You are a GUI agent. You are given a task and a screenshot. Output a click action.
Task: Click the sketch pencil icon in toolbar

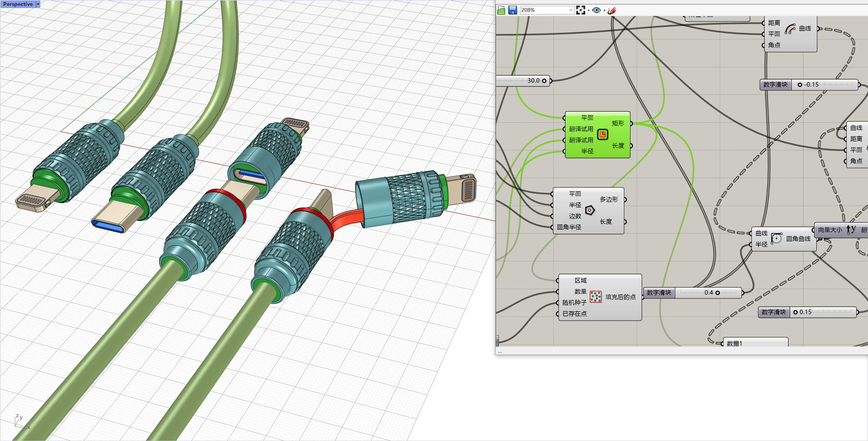pyautogui.click(x=612, y=10)
